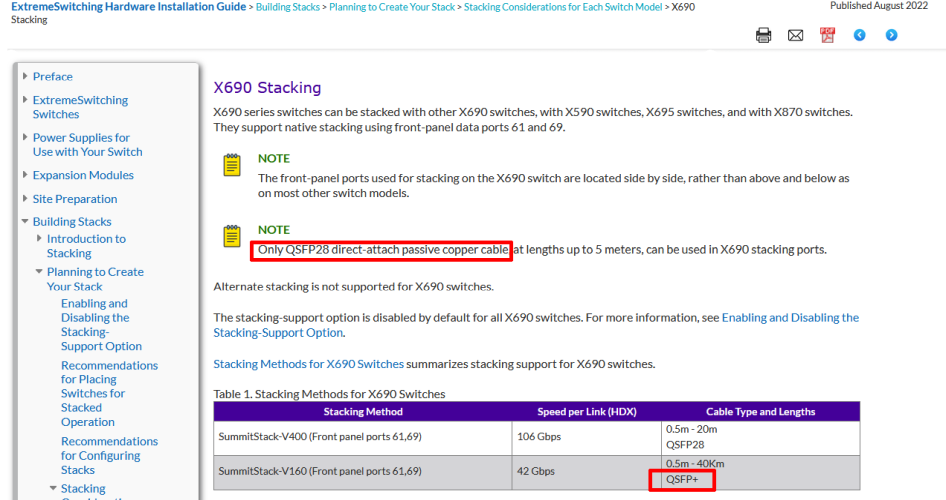Screen dimensions: 946x500
Task: Collapse the Building Stacks section arrow
Action: (x=25, y=221)
